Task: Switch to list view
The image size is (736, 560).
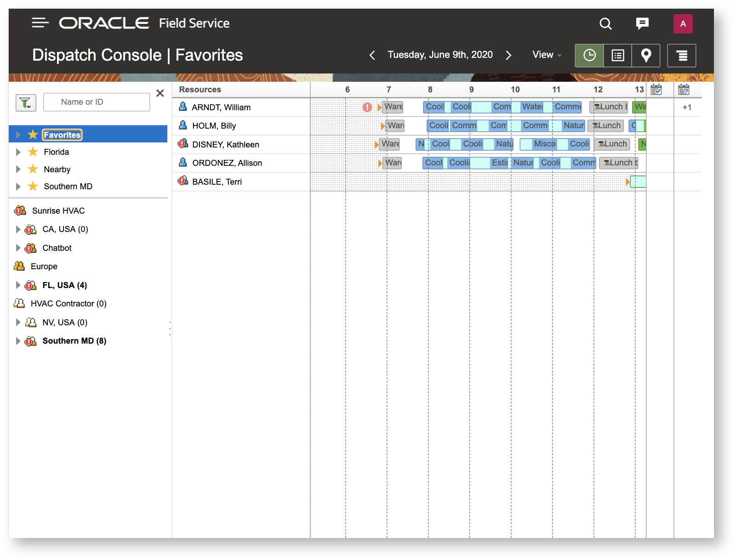Action: coord(617,56)
